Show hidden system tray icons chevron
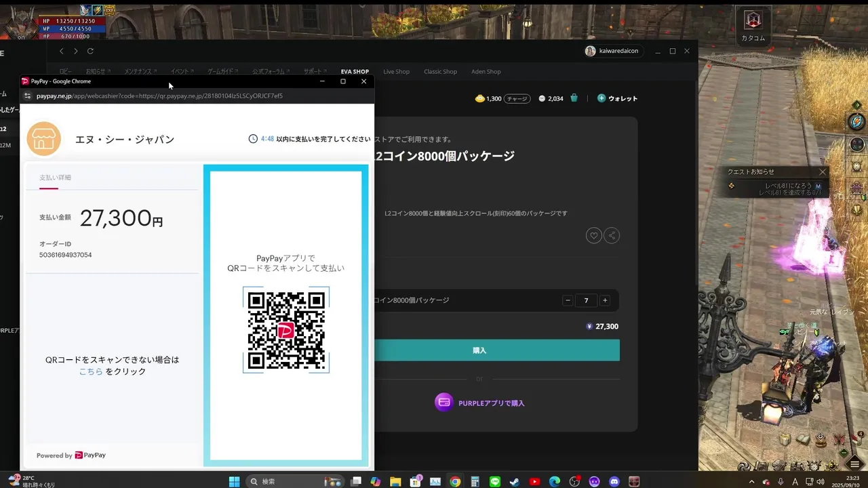The height and width of the screenshot is (488, 868). (x=751, y=481)
